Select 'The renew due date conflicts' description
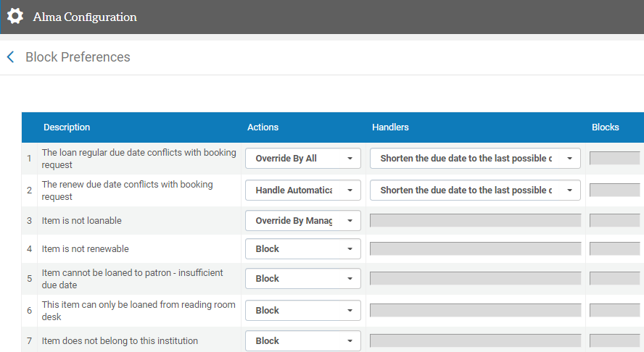This screenshot has height=352, width=644. [x=128, y=190]
